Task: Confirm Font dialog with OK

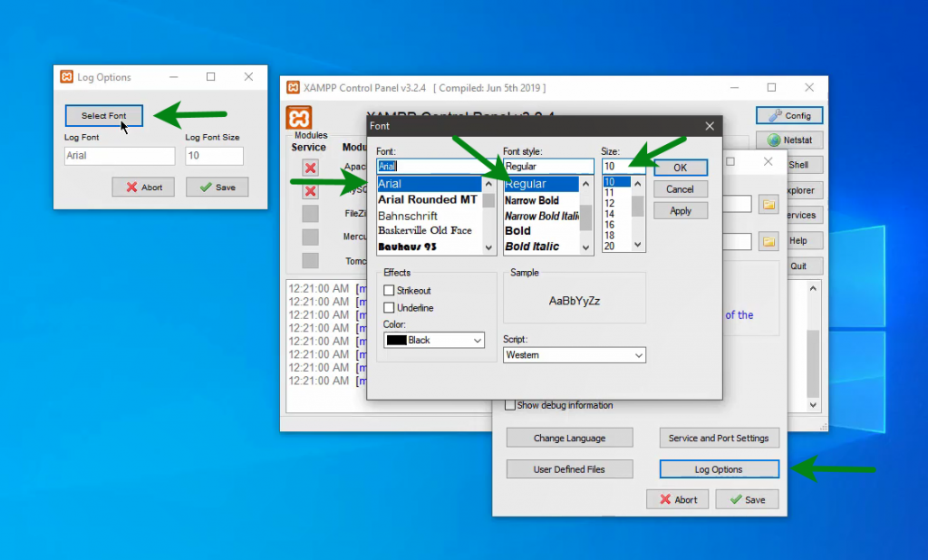Action: [x=681, y=168]
